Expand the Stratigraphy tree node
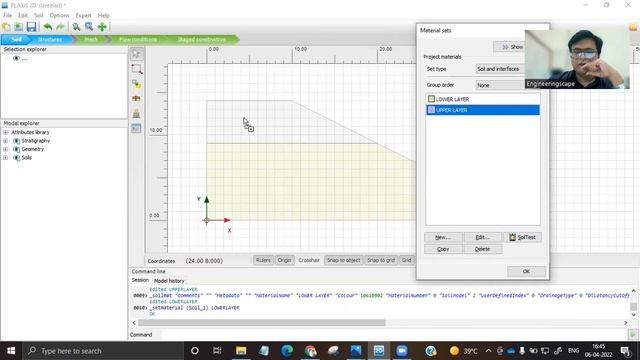 (x=5, y=141)
